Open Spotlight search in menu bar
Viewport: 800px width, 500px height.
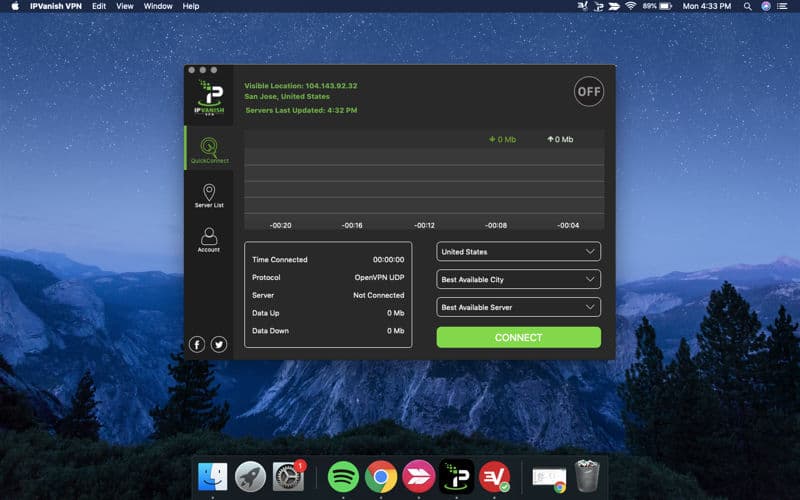(747, 6)
